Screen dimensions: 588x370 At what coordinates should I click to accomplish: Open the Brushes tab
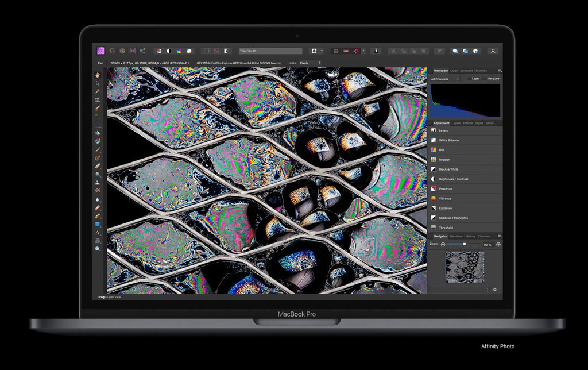[481, 71]
